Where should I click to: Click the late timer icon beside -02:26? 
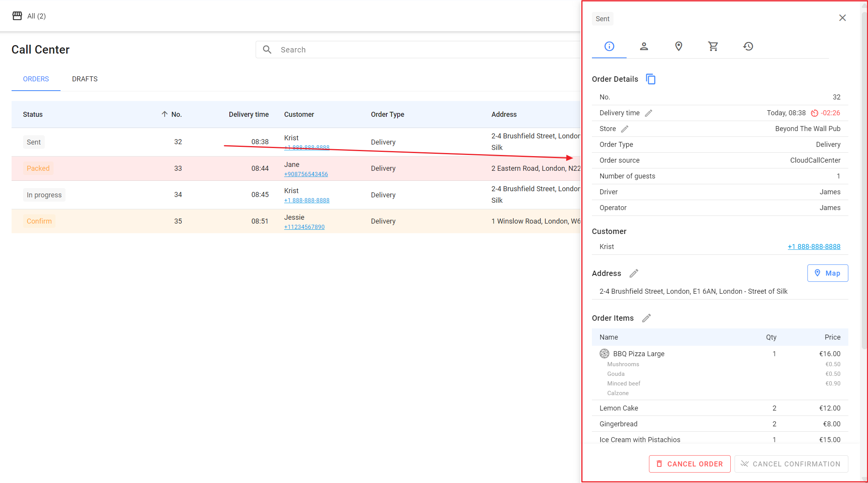click(814, 113)
